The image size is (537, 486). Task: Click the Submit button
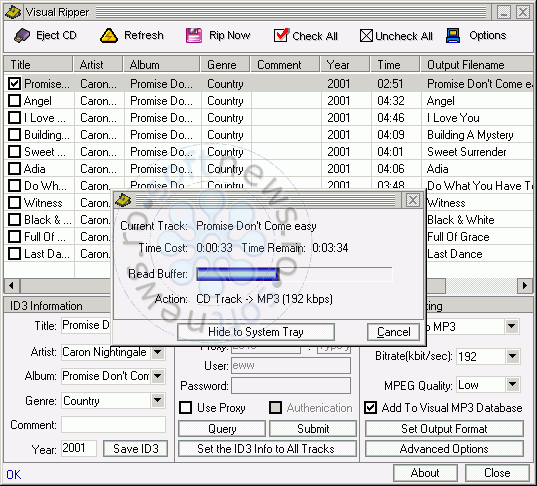tap(313, 428)
